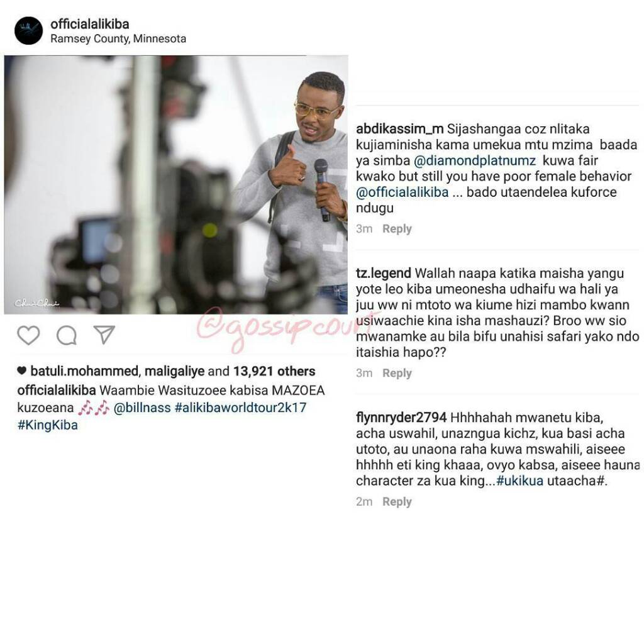Visit tz.legend commenter profile
The width and height of the screenshot is (644, 644).
[x=384, y=273]
